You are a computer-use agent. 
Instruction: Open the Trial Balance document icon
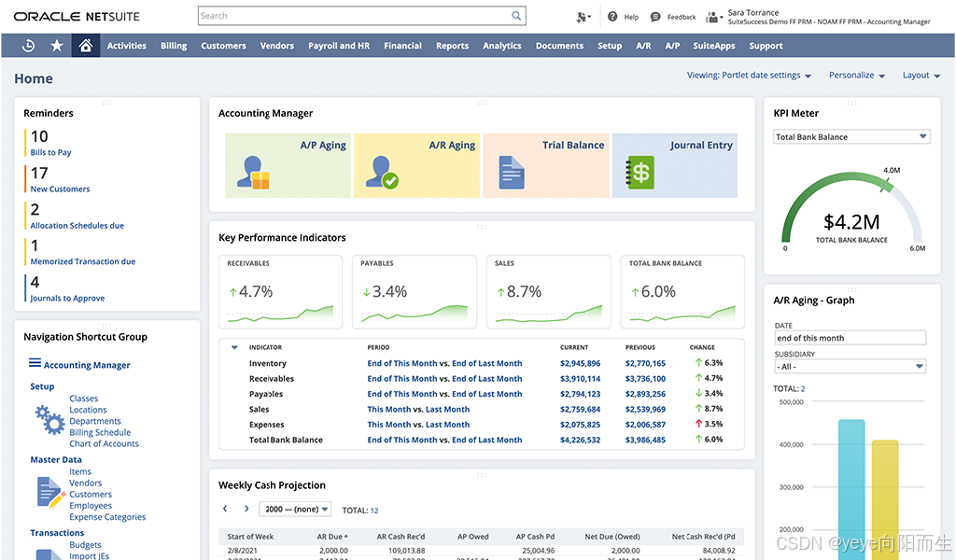coord(512,173)
